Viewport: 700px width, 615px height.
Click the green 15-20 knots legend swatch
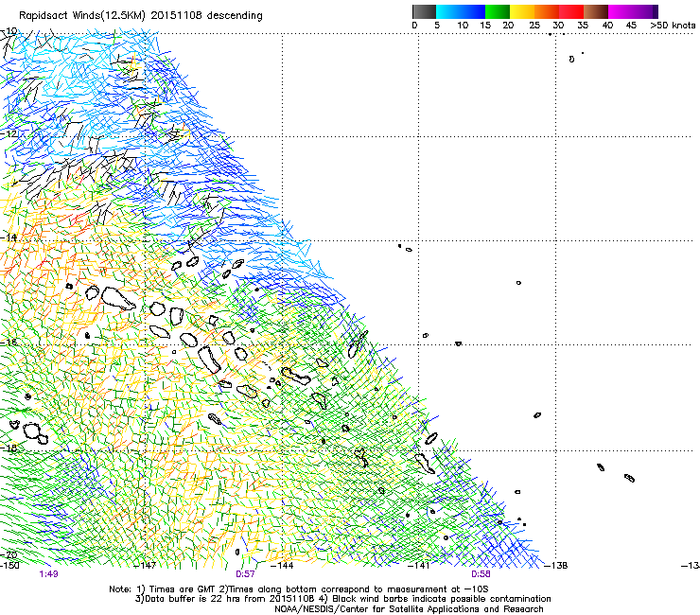[498, 11]
